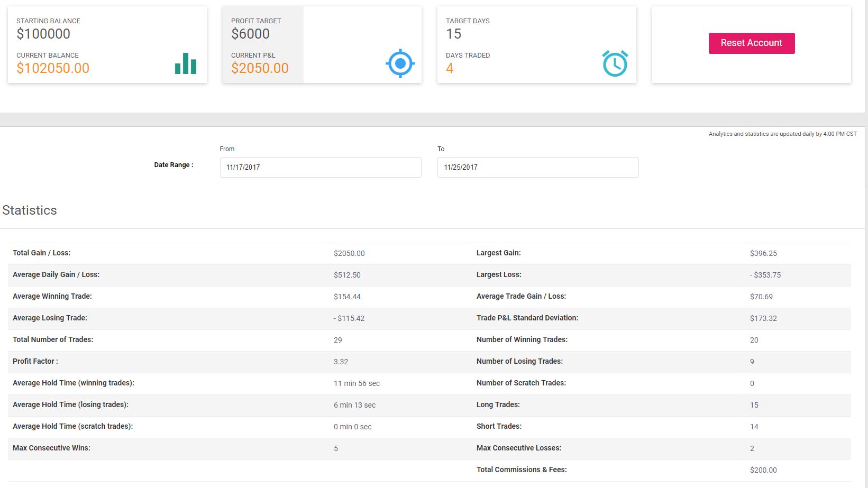This screenshot has height=488, width=868.
Task: Click the Profit Factor label
Action: (x=35, y=361)
